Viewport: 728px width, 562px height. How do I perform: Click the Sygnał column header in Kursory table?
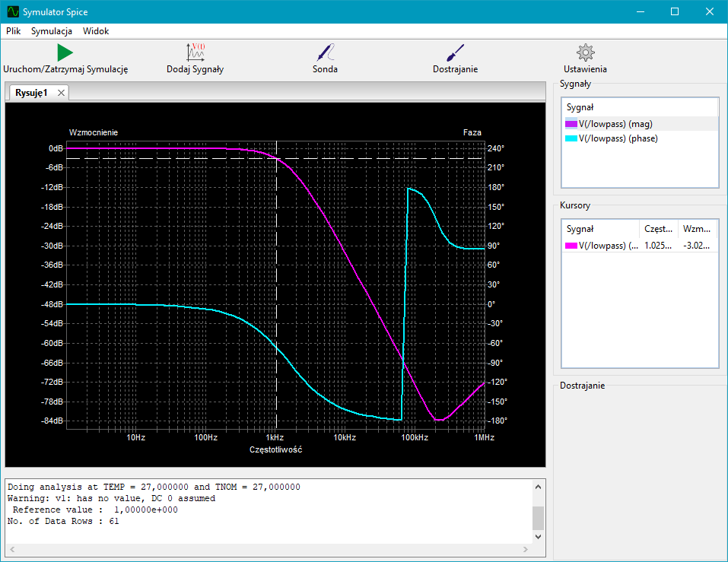click(580, 228)
